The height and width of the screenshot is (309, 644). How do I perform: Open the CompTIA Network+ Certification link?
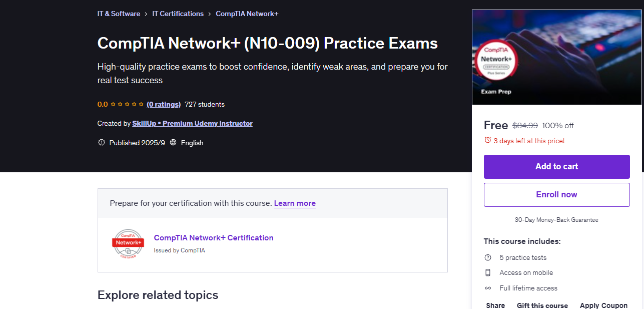click(x=214, y=238)
